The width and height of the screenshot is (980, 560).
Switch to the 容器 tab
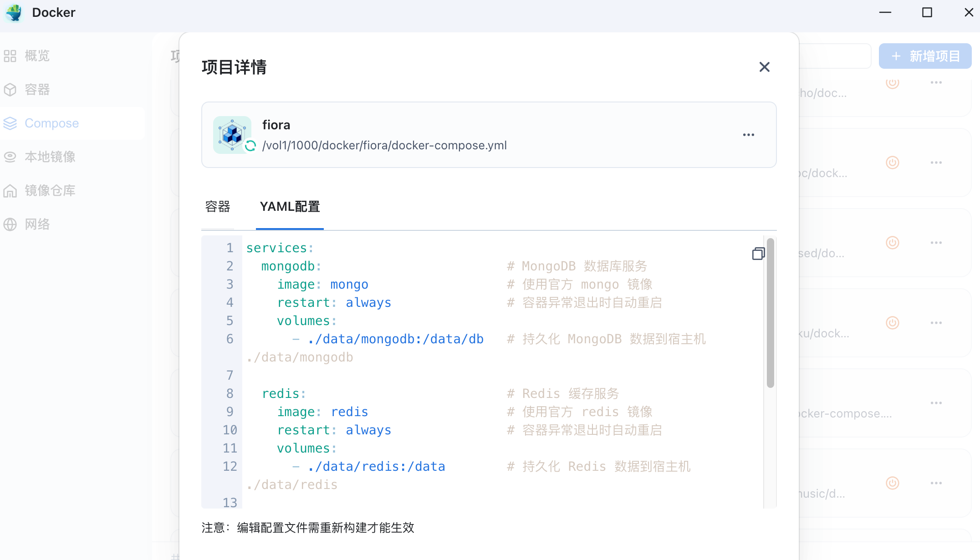[218, 207]
